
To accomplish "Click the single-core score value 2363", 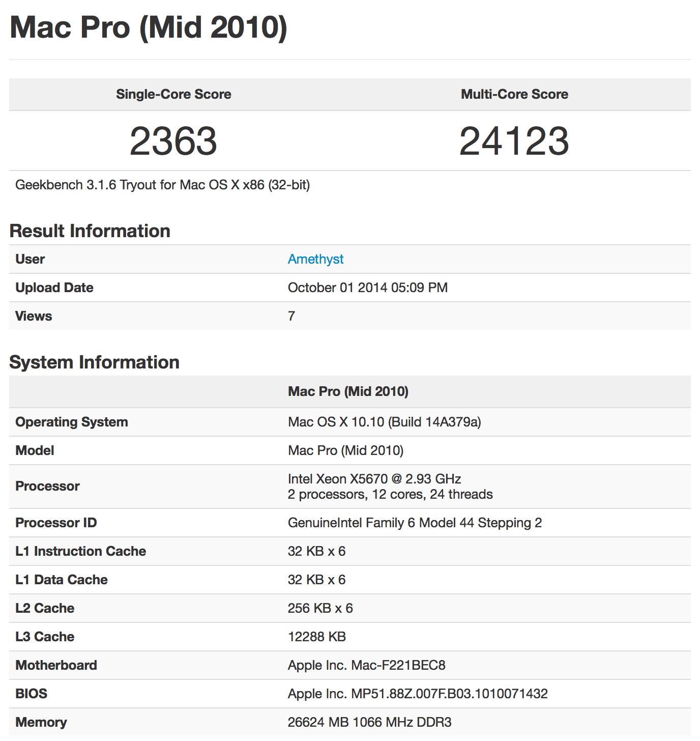I will 173,141.
